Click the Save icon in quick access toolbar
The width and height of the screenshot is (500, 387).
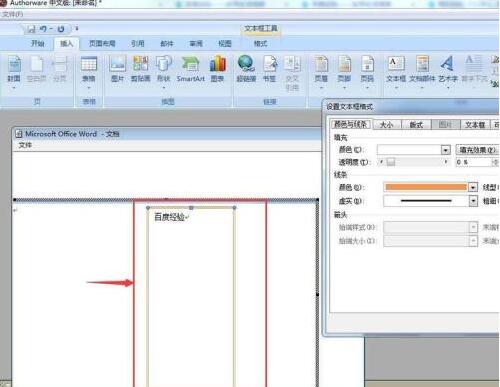click(31, 29)
